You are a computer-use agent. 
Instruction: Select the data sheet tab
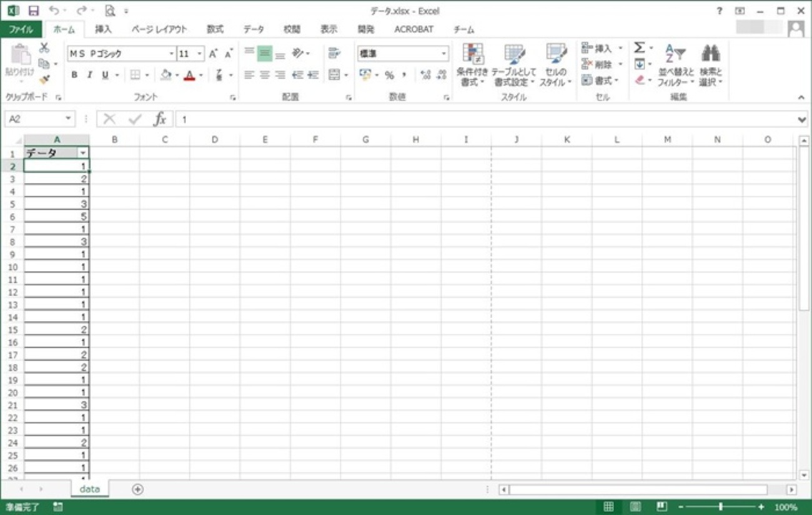pos(89,489)
